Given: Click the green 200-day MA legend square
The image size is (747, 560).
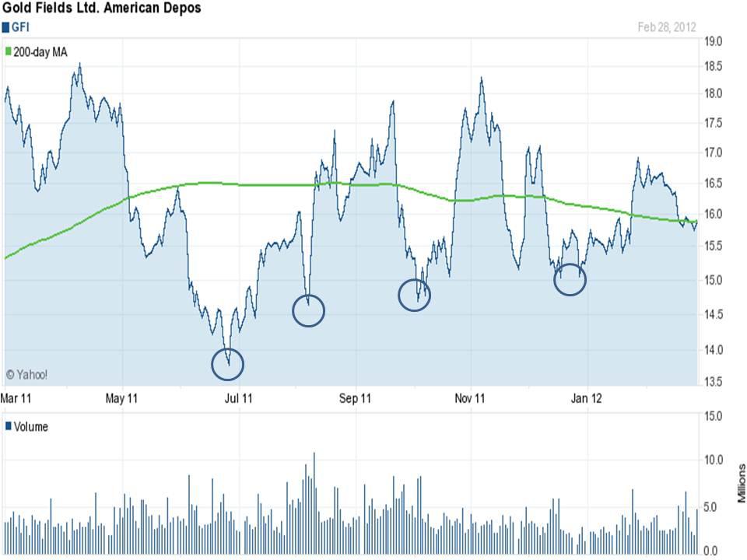Looking at the screenshot, I should coord(8,51).
